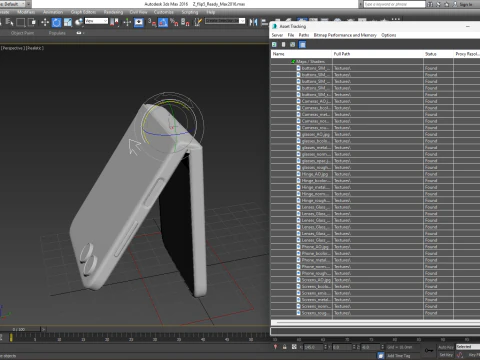480x360 pixels.
Task: Toggle Absolute/Offset transform type-in mode icon
Action: (x=294, y=347)
